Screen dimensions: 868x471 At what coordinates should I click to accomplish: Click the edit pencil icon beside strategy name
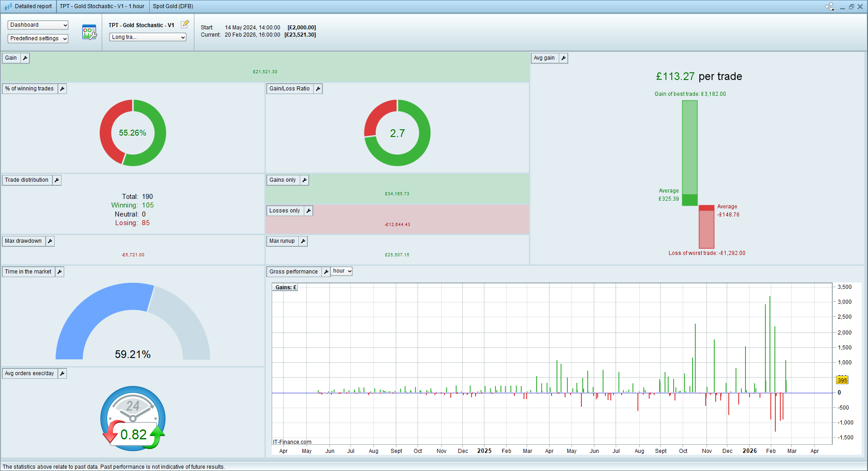pos(185,24)
